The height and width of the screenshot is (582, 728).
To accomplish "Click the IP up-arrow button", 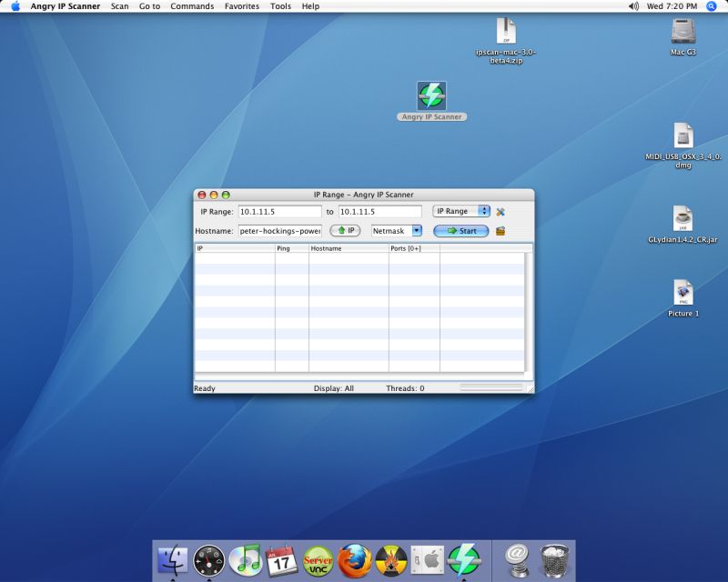I will 345,231.
